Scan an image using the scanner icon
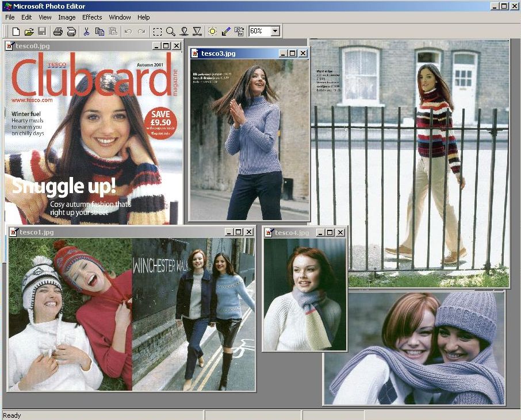Screen dimensions: 521x420 coord(71,32)
